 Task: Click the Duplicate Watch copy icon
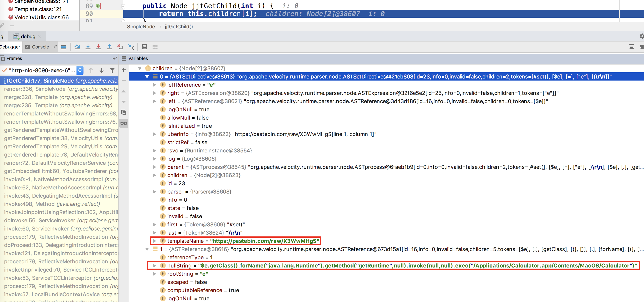click(124, 112)
